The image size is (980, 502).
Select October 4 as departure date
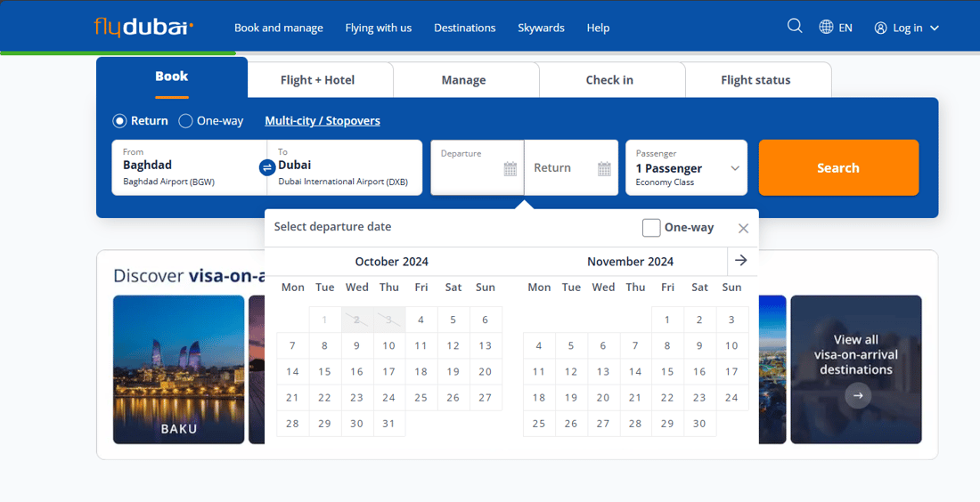click(421, 319)
